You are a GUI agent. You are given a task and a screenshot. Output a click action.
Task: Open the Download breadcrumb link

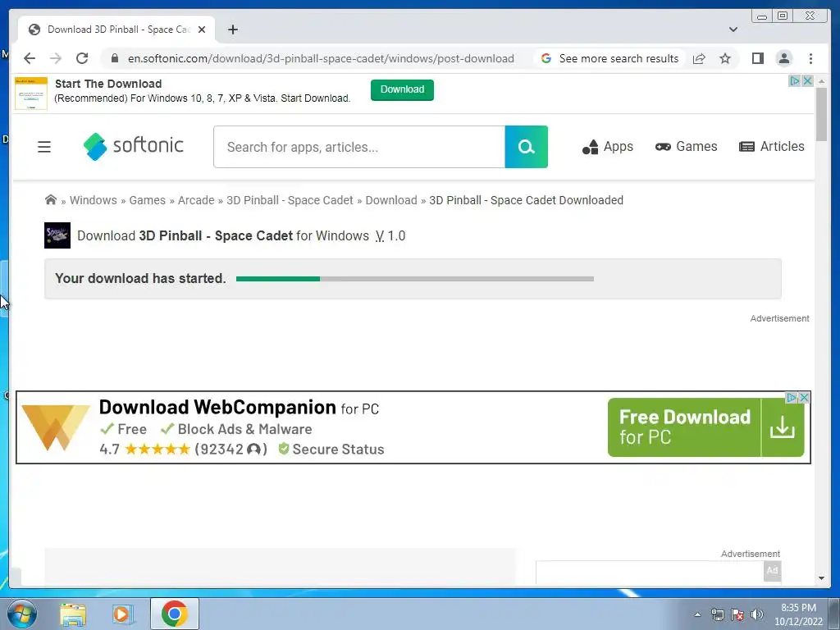391,200
